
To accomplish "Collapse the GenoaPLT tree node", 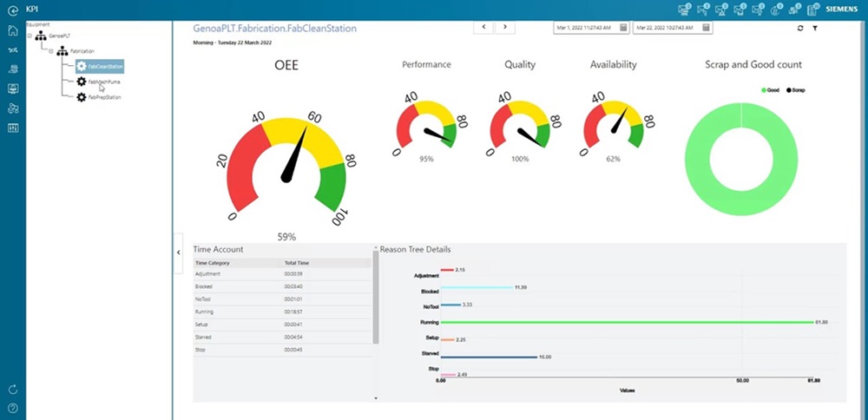I will (30, 36).
